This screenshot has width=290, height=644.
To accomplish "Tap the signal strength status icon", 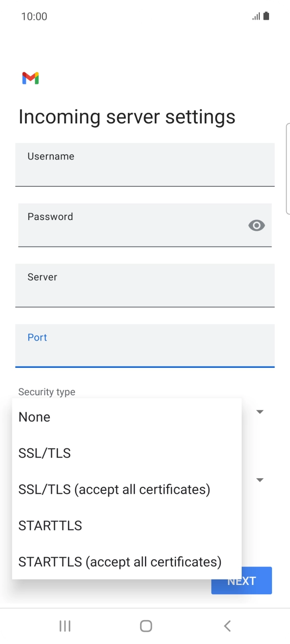I will click(x=256, y=17).
